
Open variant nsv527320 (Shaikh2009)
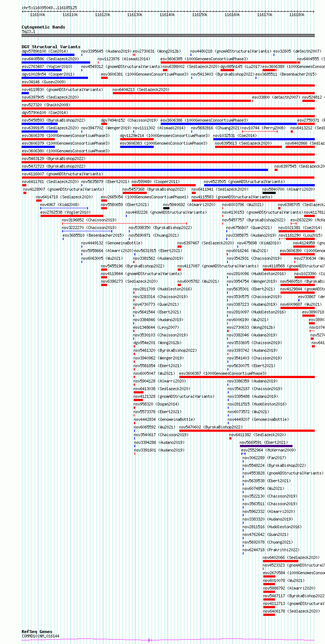(x=45, y=105)
